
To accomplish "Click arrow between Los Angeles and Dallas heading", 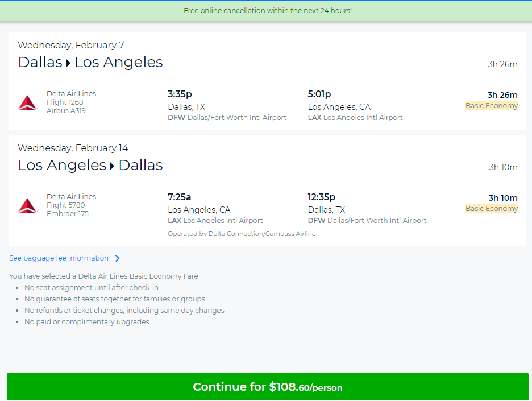I will point(113,166).
